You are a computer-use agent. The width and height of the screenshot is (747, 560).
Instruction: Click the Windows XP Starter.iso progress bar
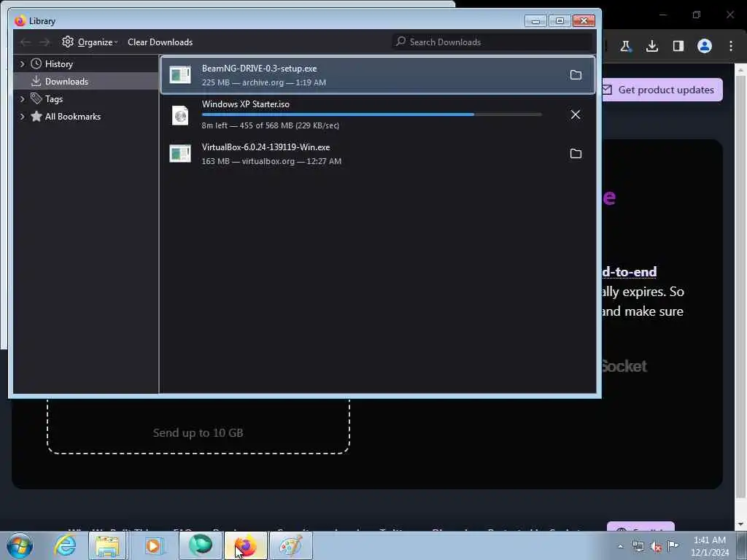(x=371, y=114)
